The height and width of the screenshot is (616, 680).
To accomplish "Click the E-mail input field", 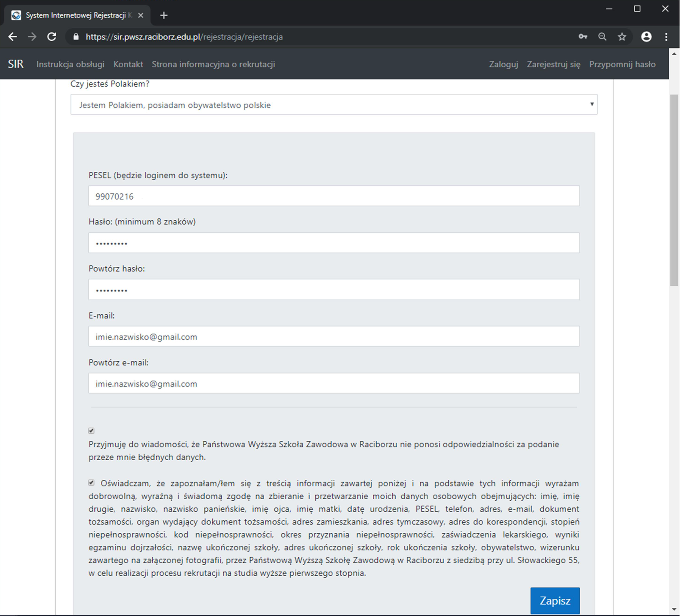I will click(x=334, y=336).
